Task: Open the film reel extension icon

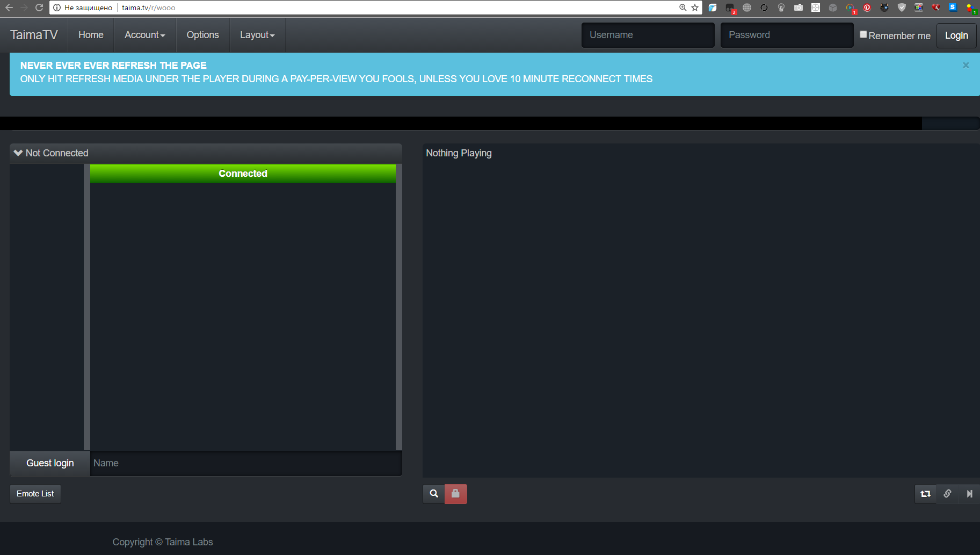Action: tap(816, 8)
